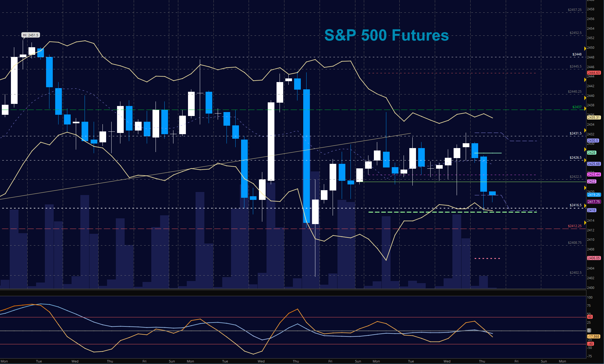The image size is (604, 364).
Task: Click the green 2428 price tag
Action: pos(592,153)
